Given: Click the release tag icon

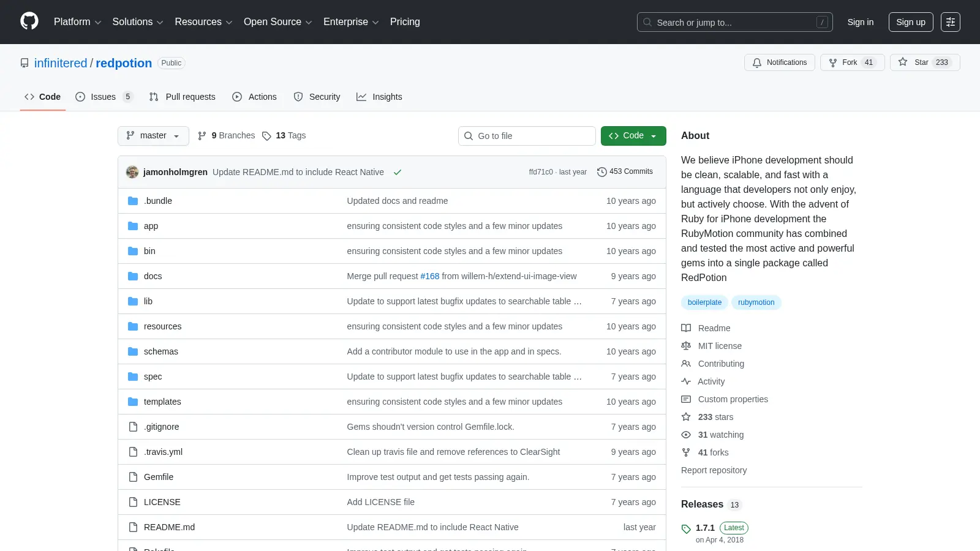Looking at the screenshot, I should click(686, 528).
